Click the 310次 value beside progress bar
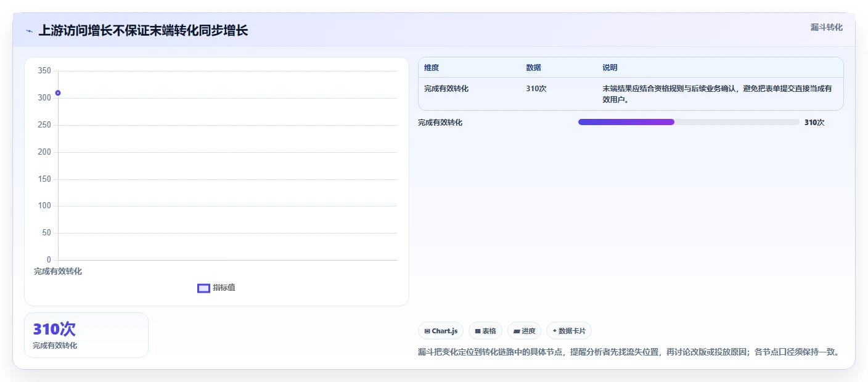868x382 pixels. tap(814, 123)
